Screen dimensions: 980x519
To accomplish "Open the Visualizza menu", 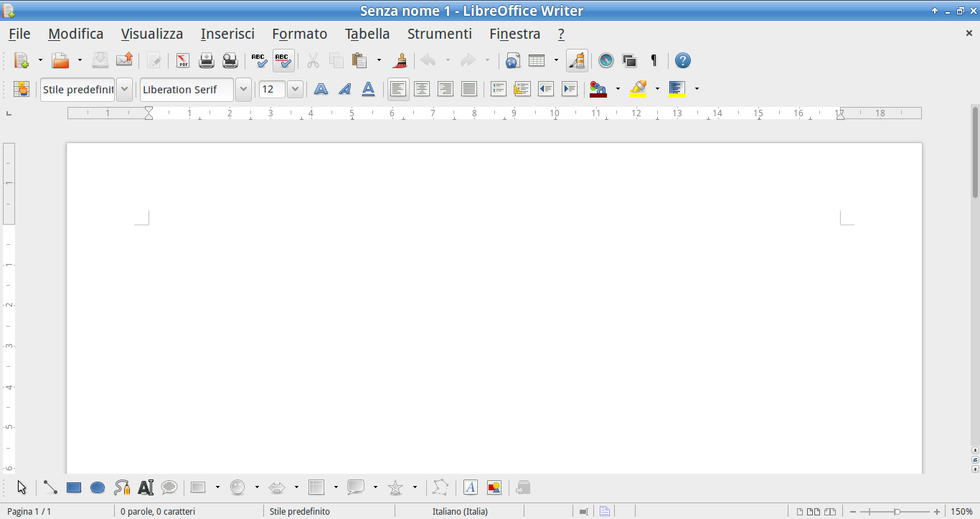I will pos(152,34).
